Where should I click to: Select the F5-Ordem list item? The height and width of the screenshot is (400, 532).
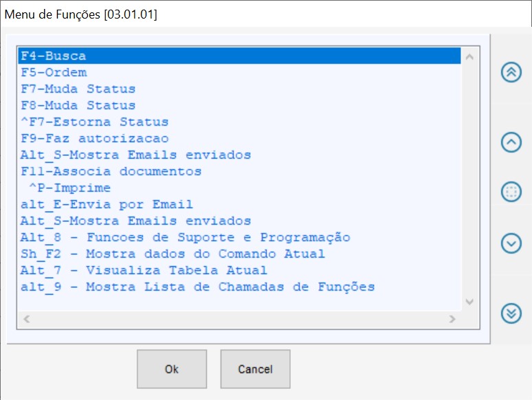point(54,72)
